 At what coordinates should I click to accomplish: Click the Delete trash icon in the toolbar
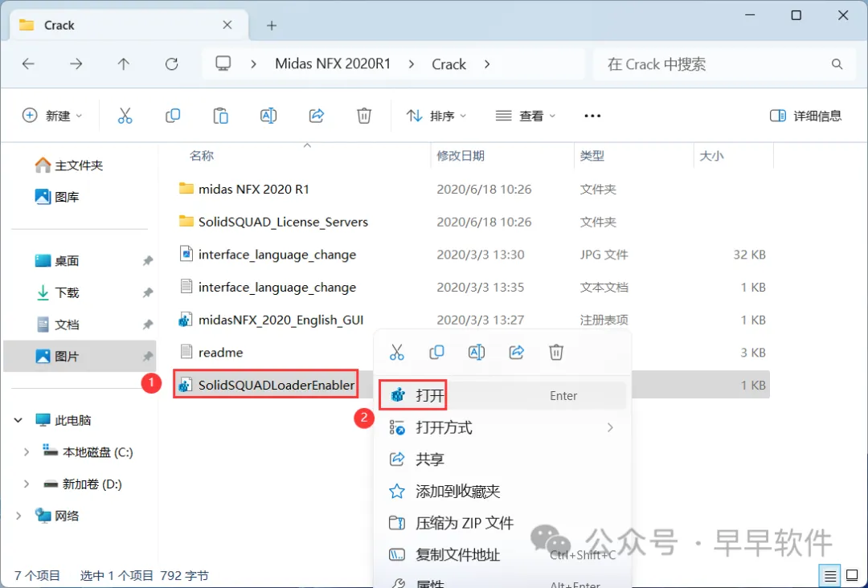364,116
